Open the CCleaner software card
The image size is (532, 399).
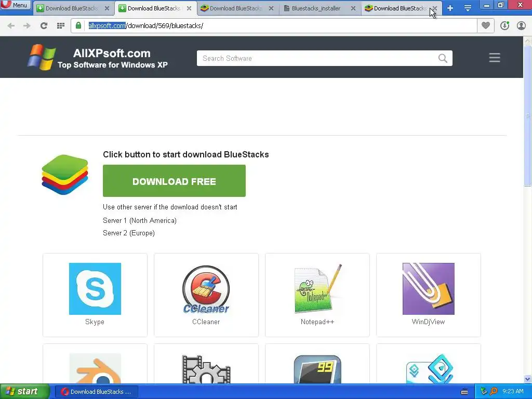pos(206,295)
